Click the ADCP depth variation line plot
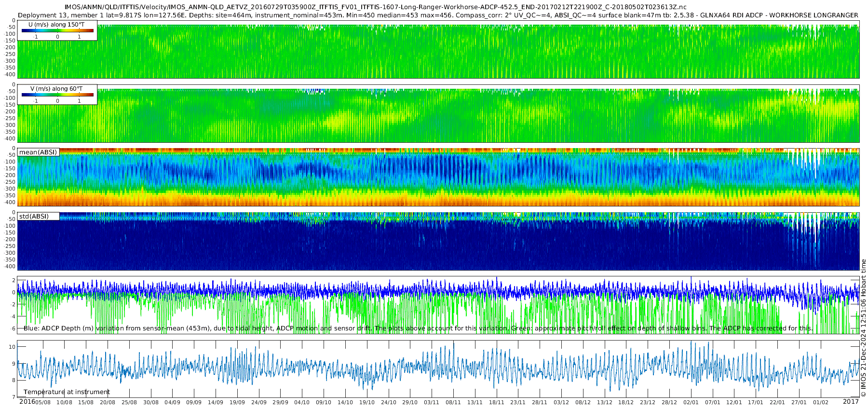Viewport: 868px width, 410px height. point(438,305)
